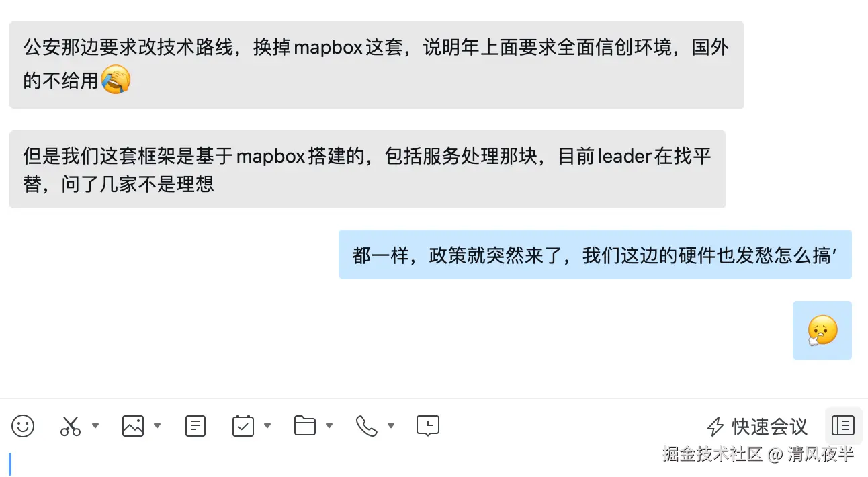Expand the phone call dropdown arrow

point(391,425)
